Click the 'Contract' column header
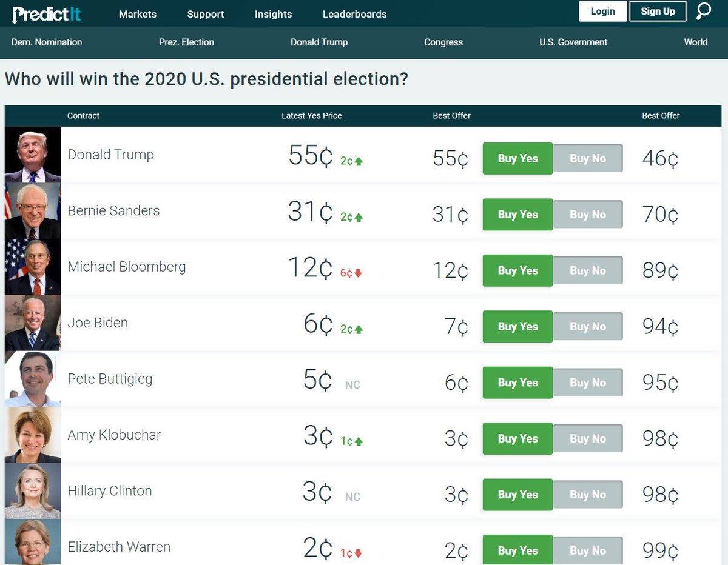The height and width of the screenshot is (565, 728). tap(83, 116)
